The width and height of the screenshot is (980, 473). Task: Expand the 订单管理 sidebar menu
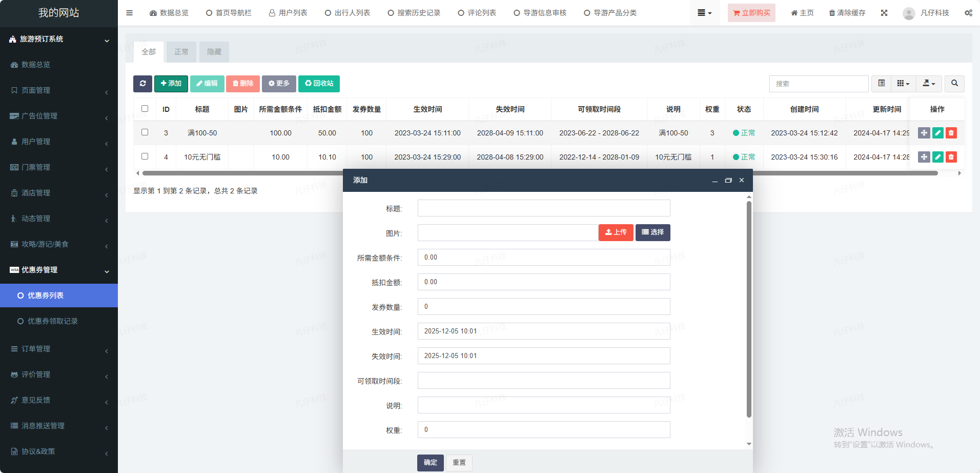click(x=59, y=349)
